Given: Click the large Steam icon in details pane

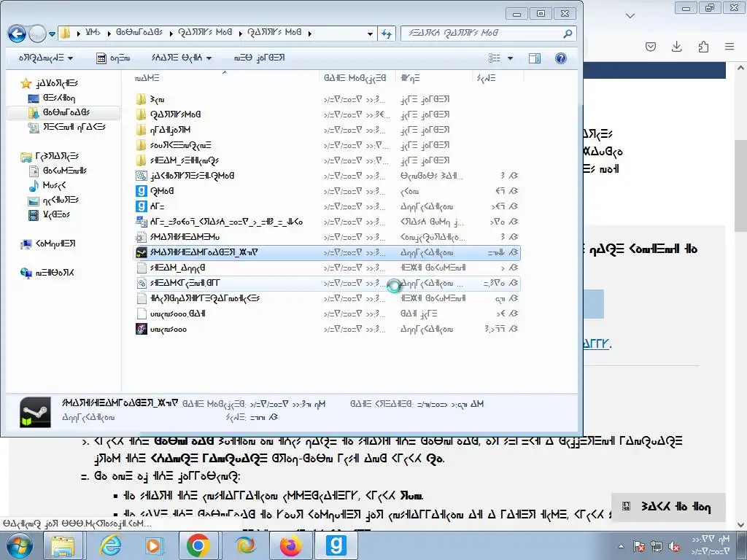Looking at the screenshot, I should [x=35, y=412].
